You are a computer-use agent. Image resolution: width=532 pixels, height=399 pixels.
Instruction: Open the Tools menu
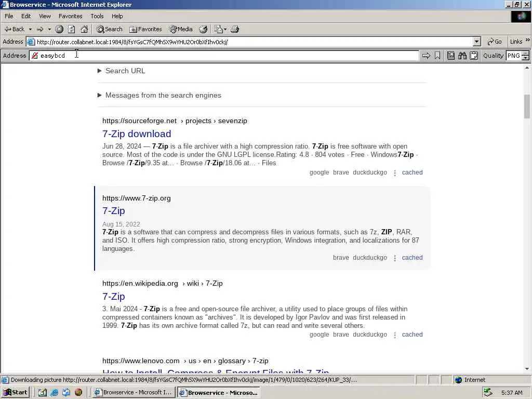point(97,16)
